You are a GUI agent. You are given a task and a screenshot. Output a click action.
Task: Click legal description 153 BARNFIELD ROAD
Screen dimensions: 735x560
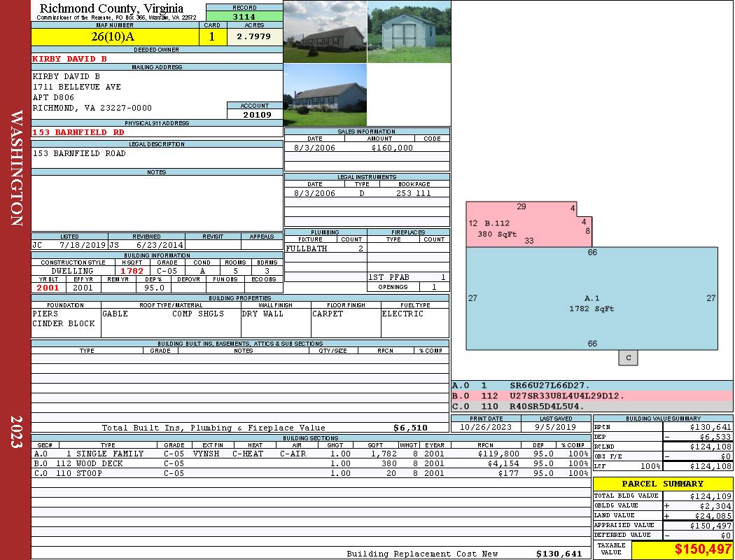click(78, 153)
